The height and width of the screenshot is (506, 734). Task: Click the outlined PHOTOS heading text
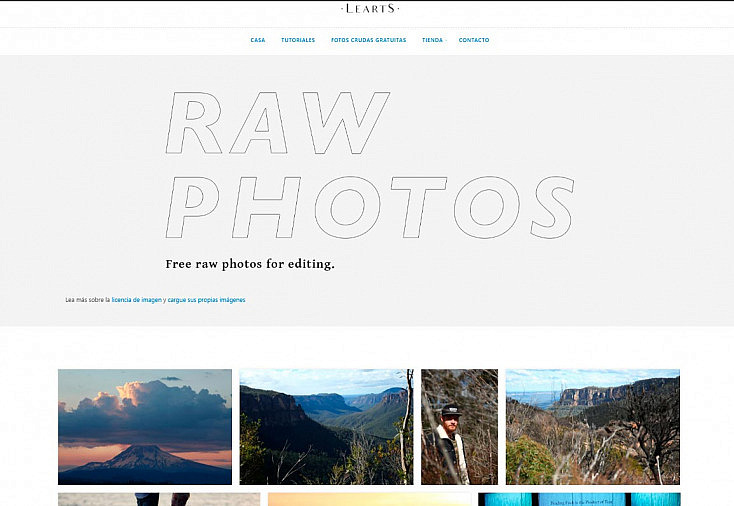tap(370, 207)
